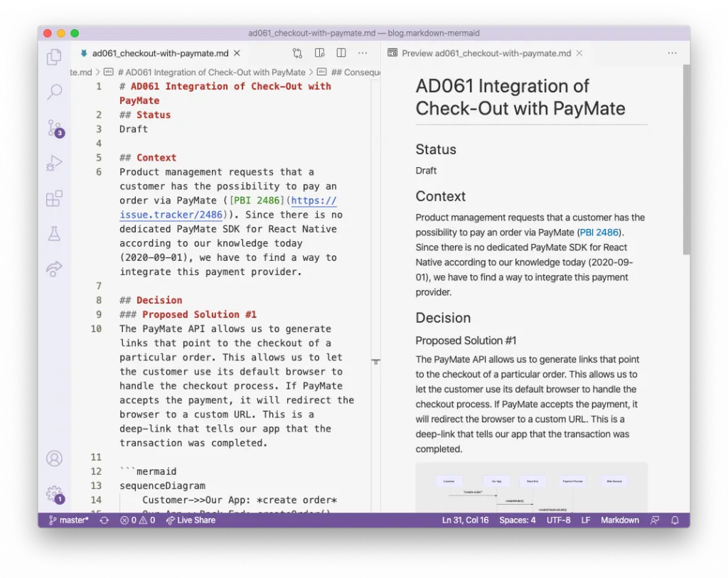Open the Explorer view in activity bar
728x578 pixels.
[54, 57]
